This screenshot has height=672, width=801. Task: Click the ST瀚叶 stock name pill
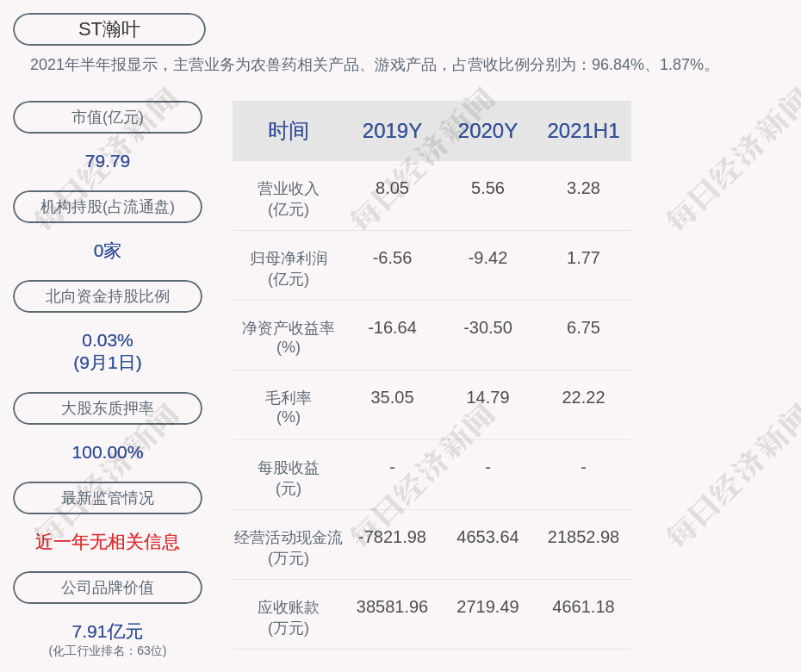click(x=109, y=29)
